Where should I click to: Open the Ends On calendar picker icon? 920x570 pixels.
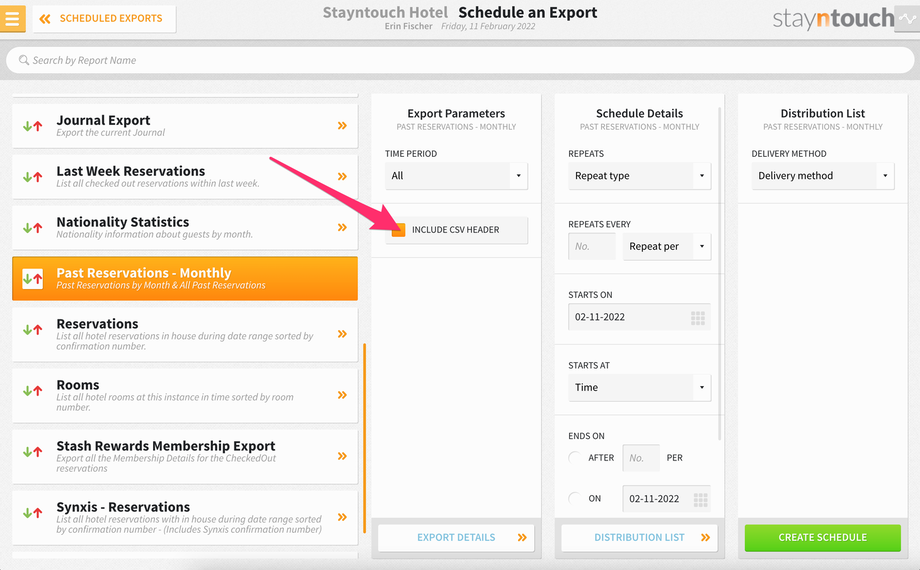[701, 500]
